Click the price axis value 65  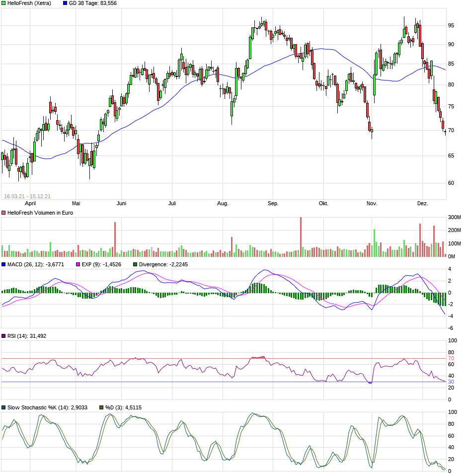pyautogui.click(x=451, y=156)
